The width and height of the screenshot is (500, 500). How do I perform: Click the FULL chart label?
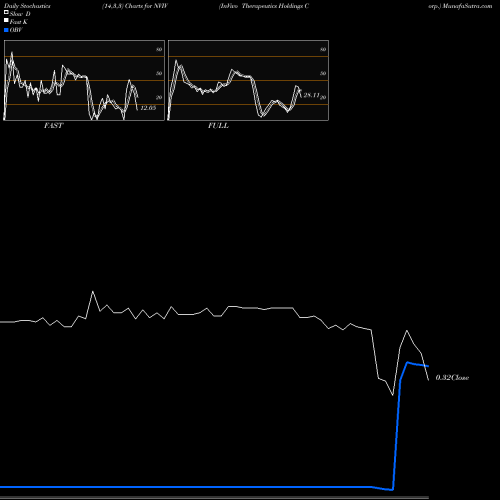pos(218,126)
